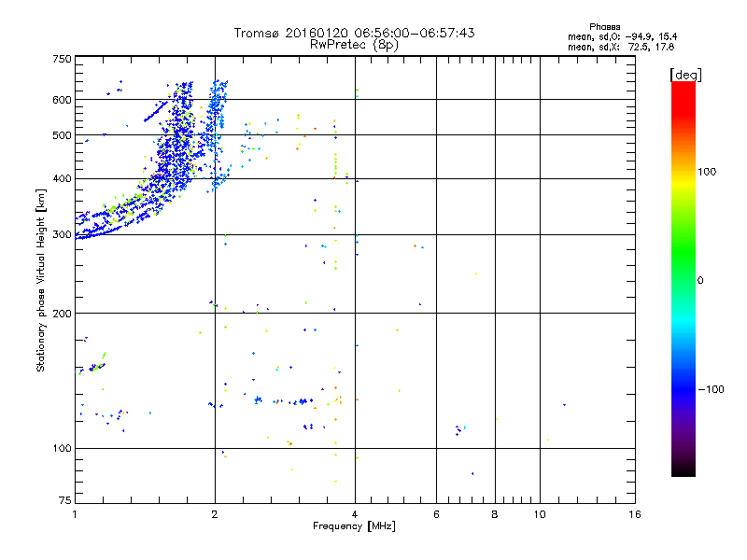The height and width of the screenshot is (560, 747).
Task: Click the 'RwPretec (8p)' subtitle
Action: point(354,45)
